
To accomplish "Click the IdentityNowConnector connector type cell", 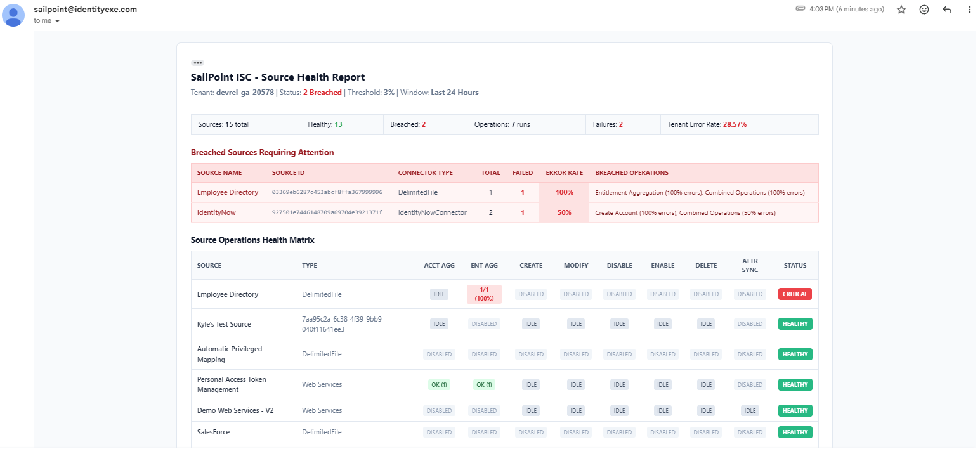I will click(x=433, y=212).
